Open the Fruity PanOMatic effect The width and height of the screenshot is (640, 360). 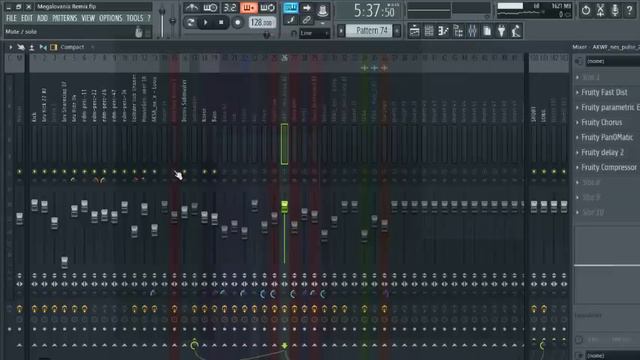607,138
